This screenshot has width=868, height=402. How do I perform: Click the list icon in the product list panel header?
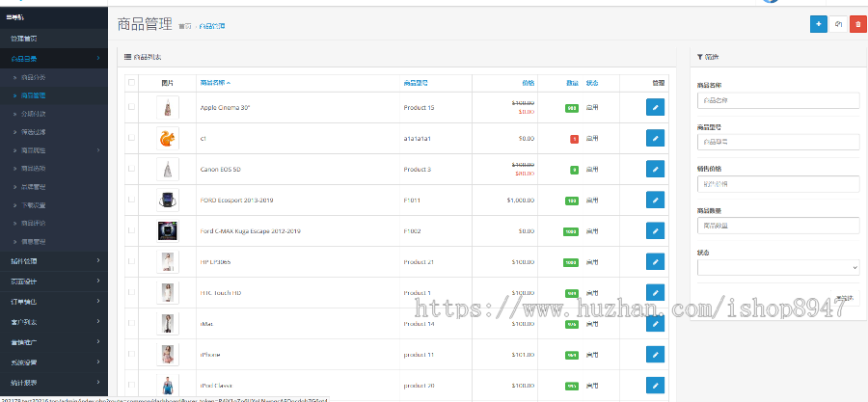[x=127, y=57]
